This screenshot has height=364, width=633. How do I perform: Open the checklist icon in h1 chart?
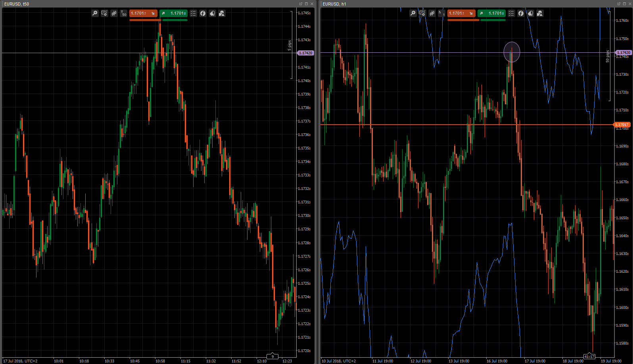(511, 13)
